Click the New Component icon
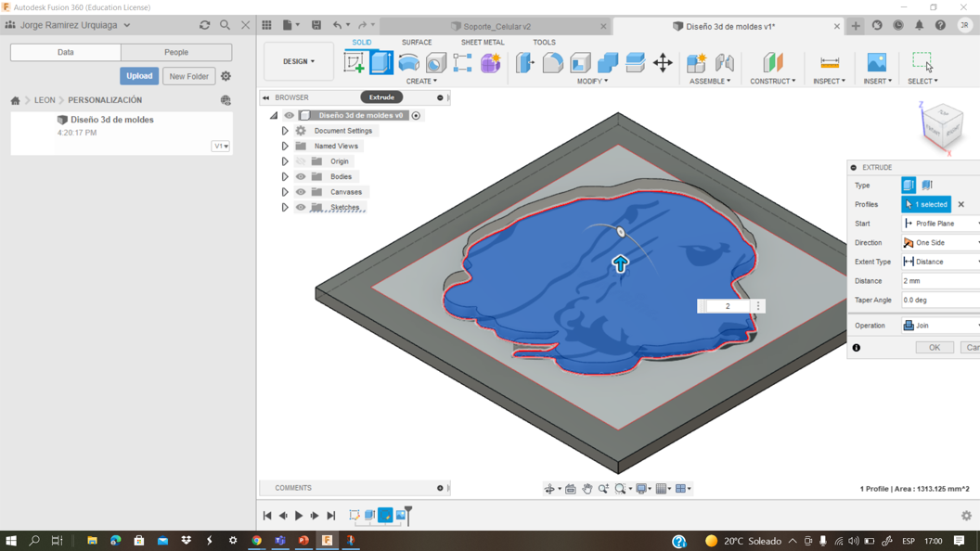This screenshot has height=551, width=980. [696, 62]
